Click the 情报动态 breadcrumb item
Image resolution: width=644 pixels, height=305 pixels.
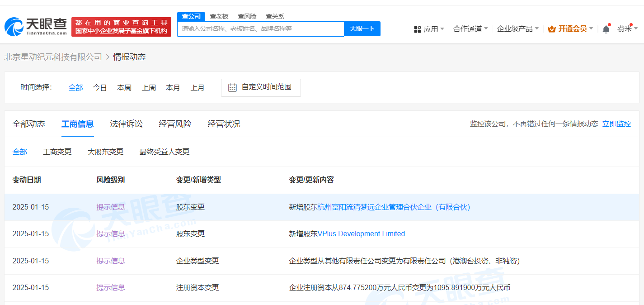click(129, 57)
